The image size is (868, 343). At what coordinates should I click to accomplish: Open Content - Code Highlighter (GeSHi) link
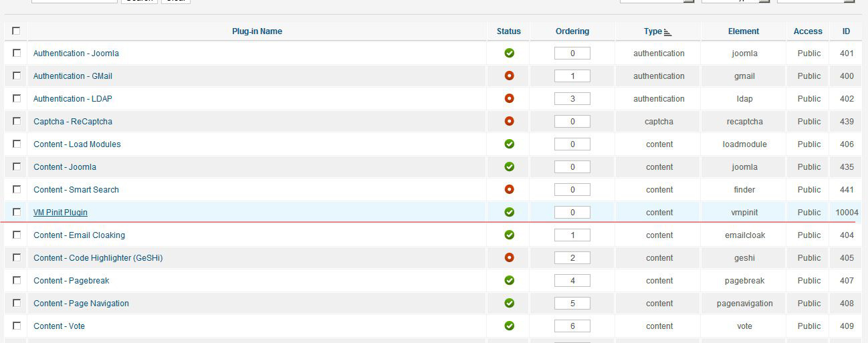click(98, 257)
